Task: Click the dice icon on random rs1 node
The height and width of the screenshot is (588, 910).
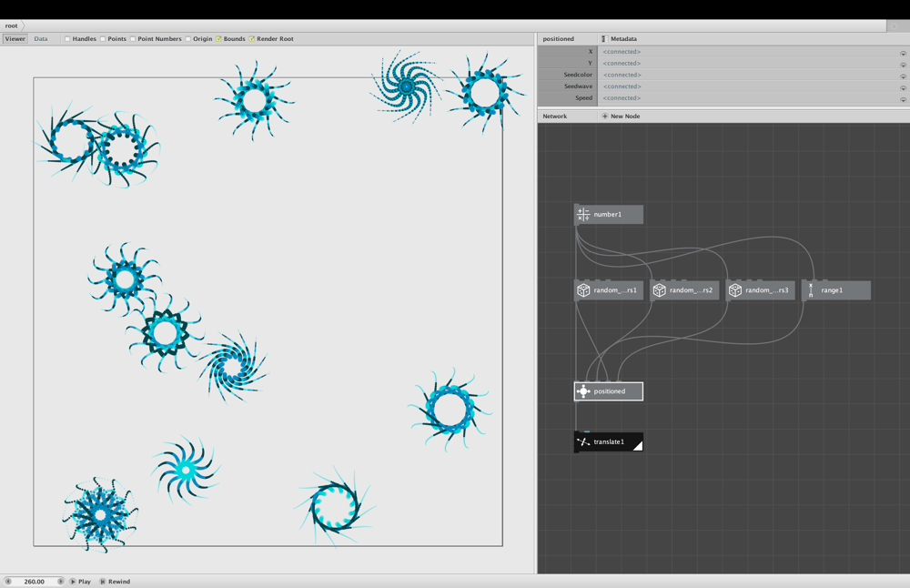Action: point(583,290)
